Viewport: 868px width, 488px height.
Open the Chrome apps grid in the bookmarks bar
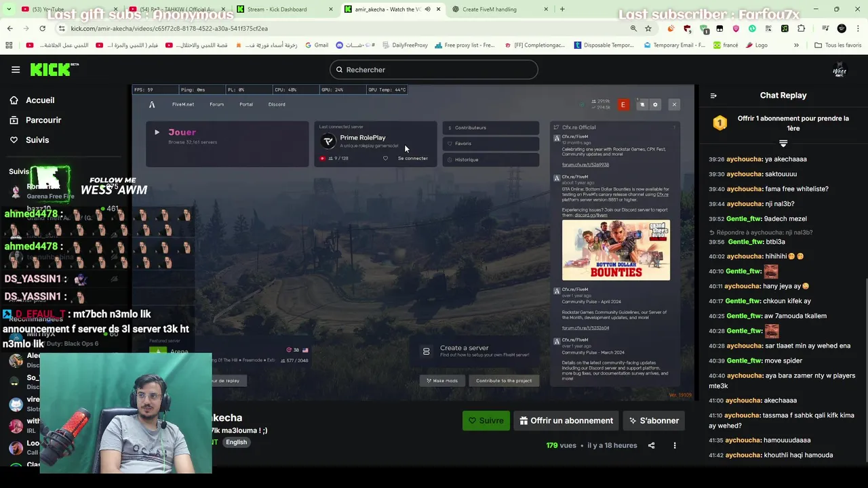coord(9,45)
